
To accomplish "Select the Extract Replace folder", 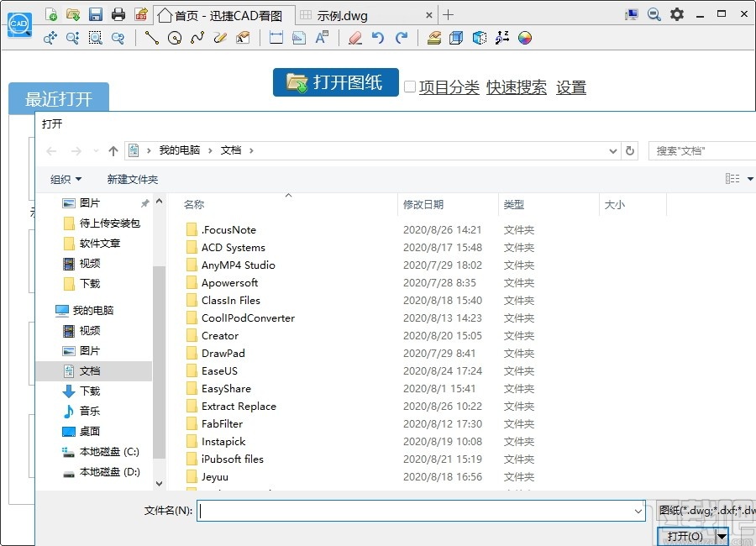I will (239, 406).
